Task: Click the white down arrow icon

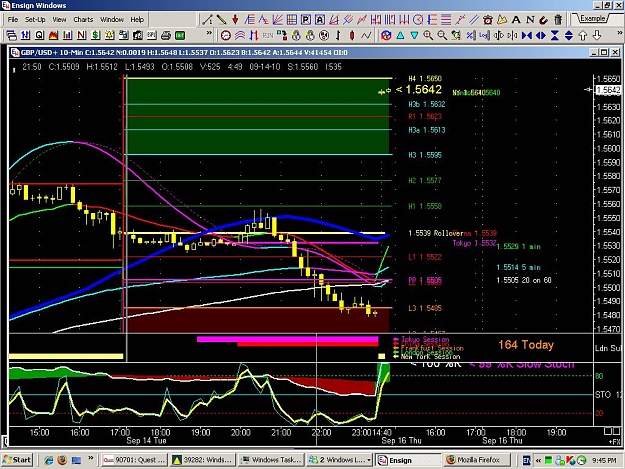Action: 597,35
